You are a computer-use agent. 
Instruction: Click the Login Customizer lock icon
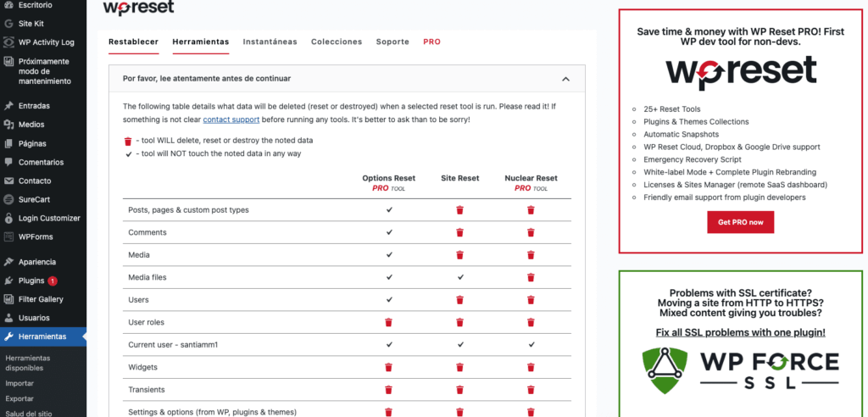tap(8, 218)
